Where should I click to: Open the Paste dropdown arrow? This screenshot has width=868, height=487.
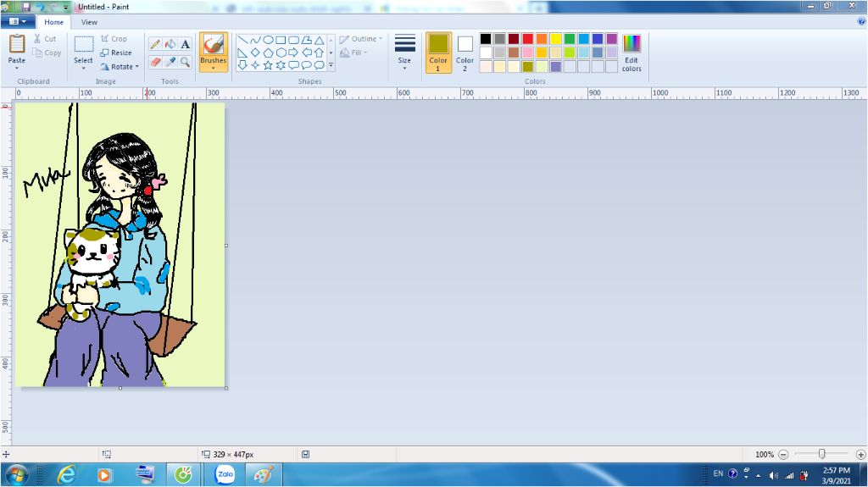[17, 68]
